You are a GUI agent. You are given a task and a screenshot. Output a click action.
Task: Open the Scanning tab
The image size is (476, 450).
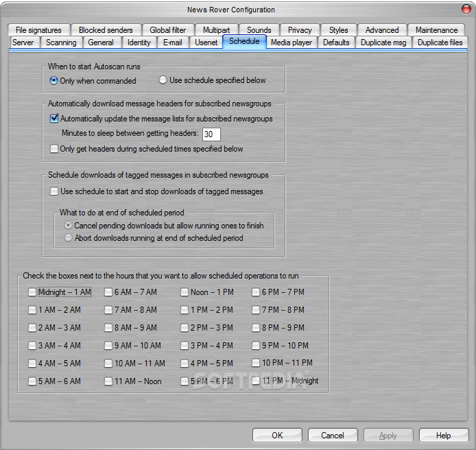61,43
